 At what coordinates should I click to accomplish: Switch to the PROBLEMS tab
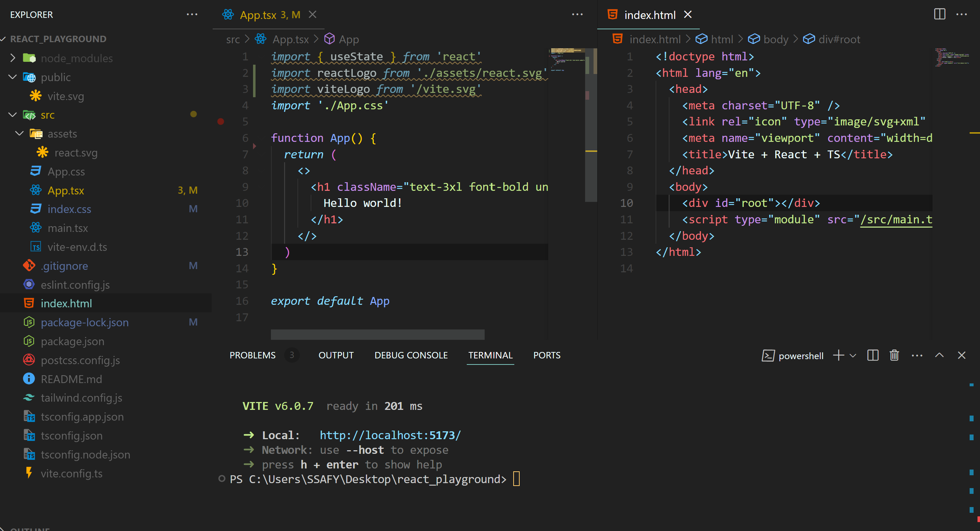coord(252,355)
